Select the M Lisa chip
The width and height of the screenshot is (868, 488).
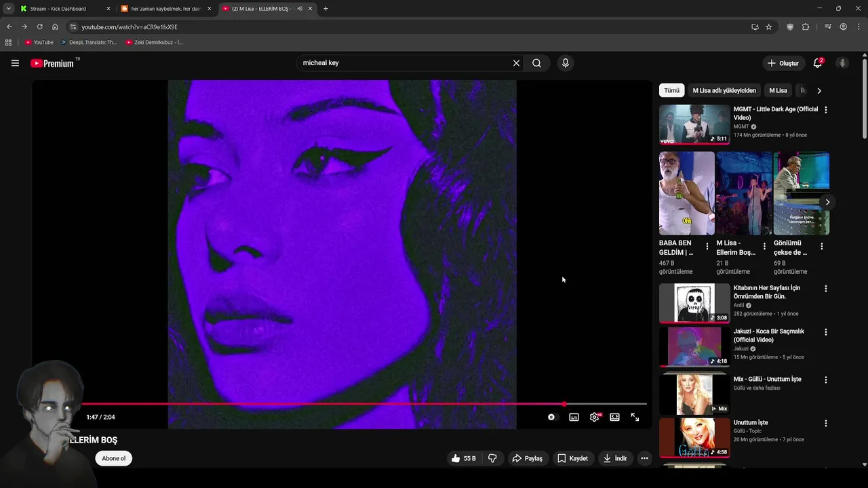click(778, 90)
